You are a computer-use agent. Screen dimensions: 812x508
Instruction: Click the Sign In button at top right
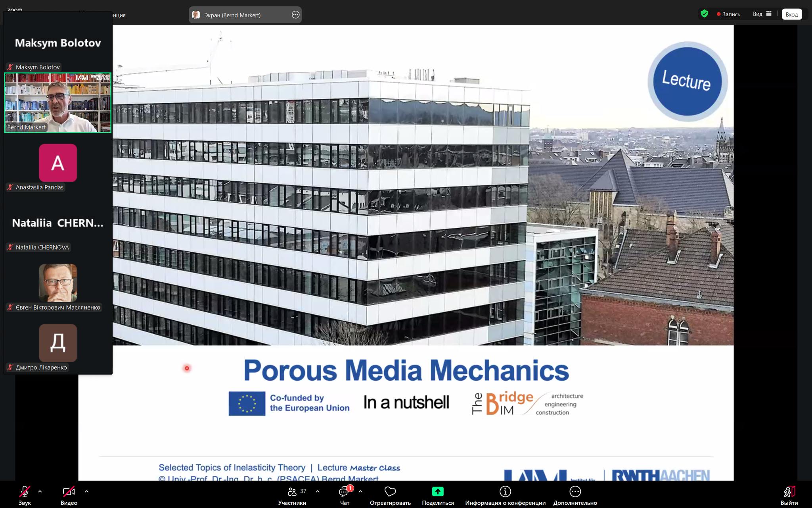791,14
